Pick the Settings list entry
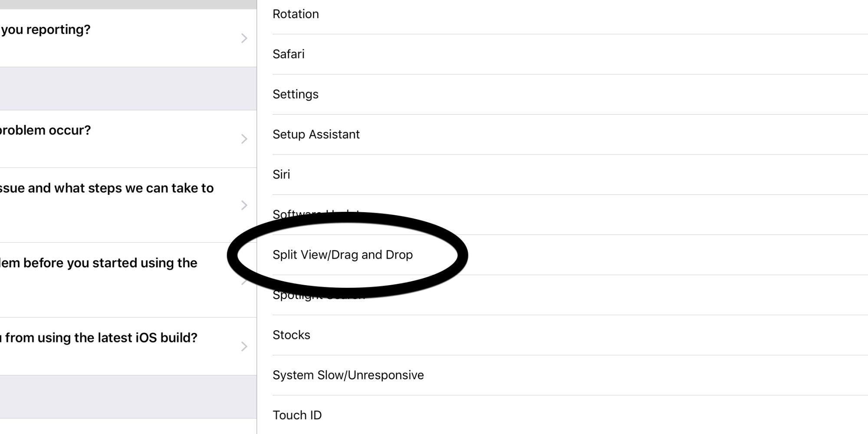The image size is (868, 434). [296, 94]
